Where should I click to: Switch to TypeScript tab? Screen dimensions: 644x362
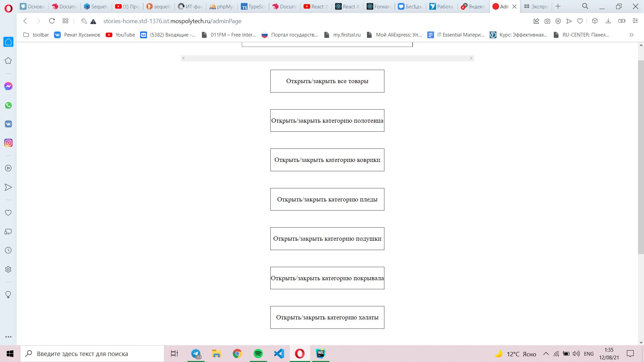253,6
